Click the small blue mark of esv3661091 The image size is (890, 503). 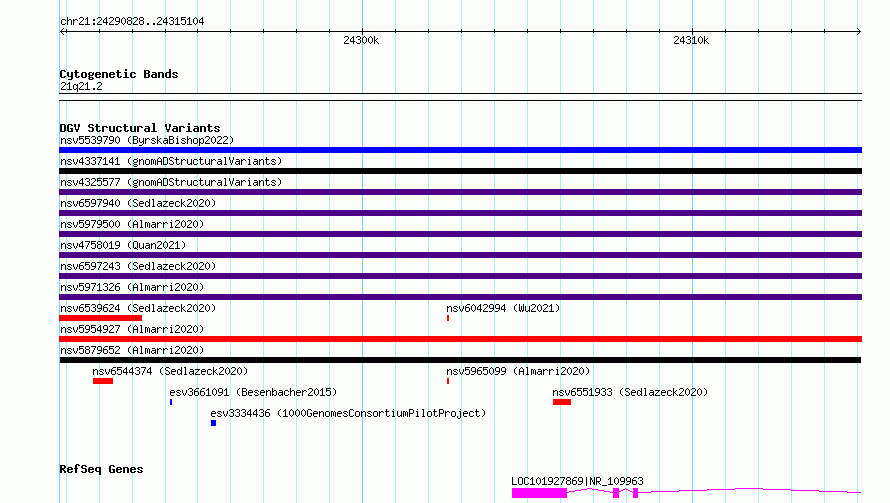click(171, 402)
